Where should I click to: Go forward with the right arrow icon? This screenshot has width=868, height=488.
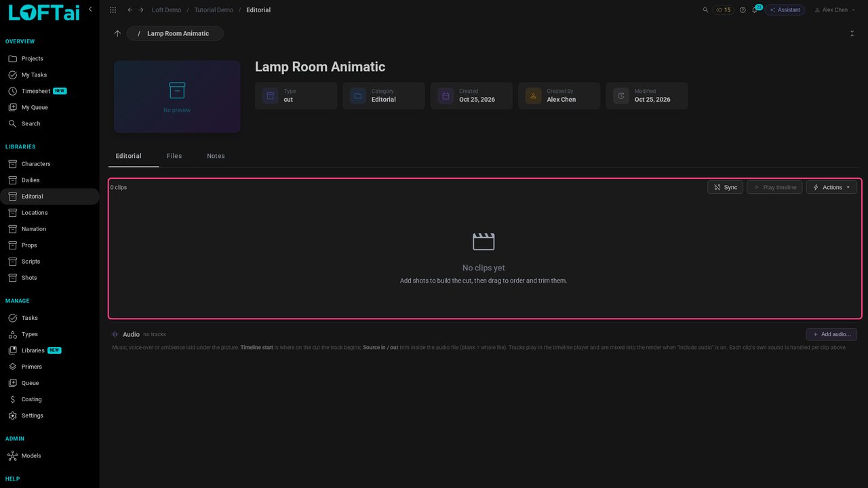[141, 10]
